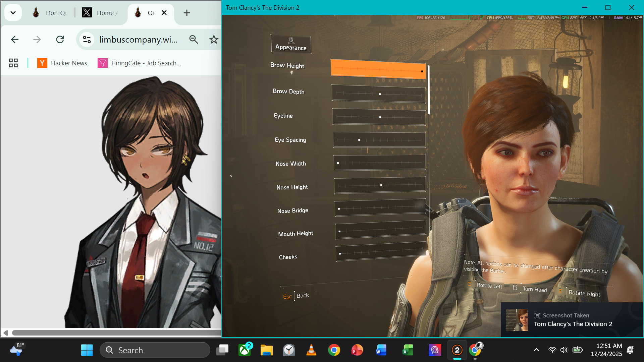Open the Home X tab
644x362 pixels.
pos(100,13)
